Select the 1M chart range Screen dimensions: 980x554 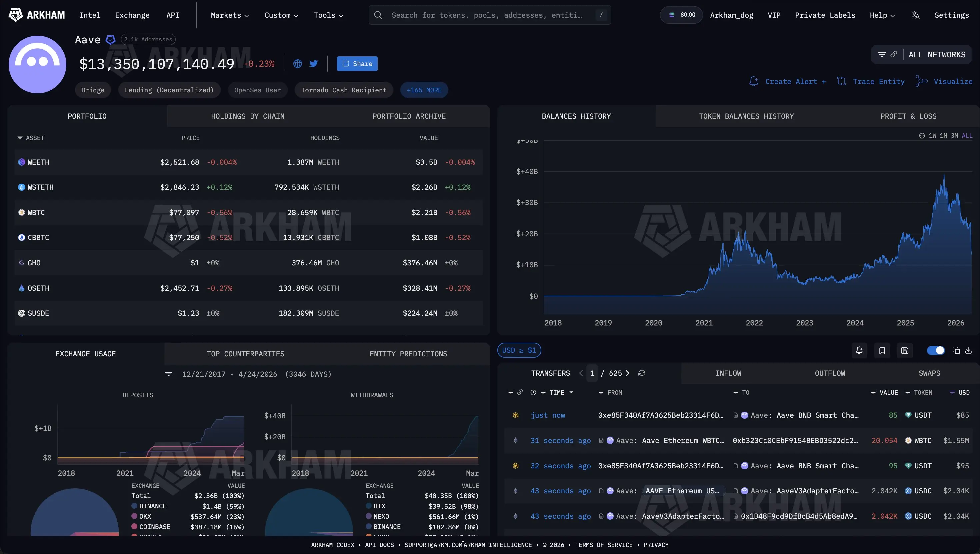(943, 135)
